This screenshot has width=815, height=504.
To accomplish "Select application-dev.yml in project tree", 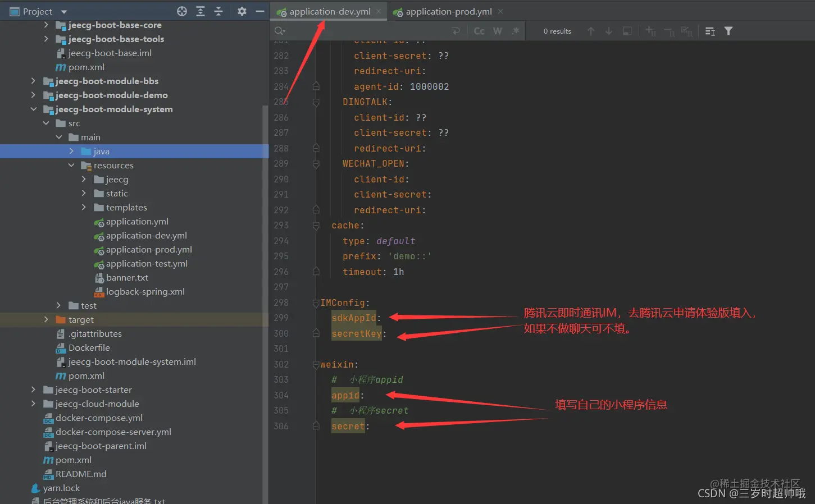I will pos(146,236).
